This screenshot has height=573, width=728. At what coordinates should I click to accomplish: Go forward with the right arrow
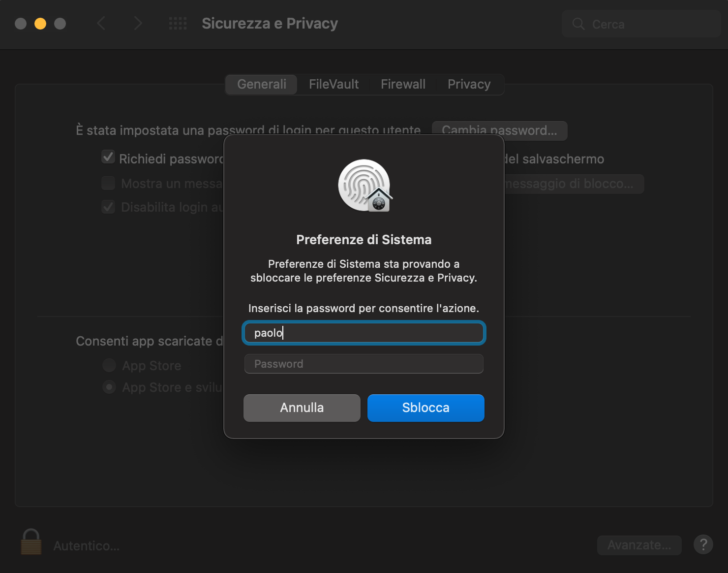(x=138, y=23)
